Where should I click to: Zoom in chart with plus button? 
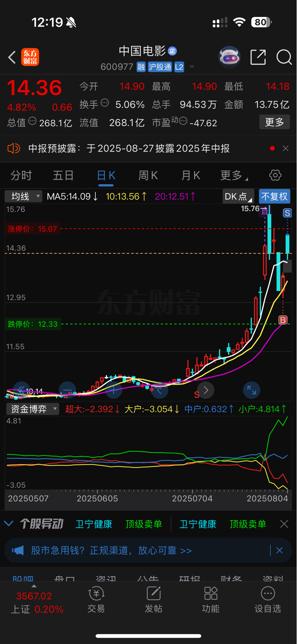tap(114, 390)
